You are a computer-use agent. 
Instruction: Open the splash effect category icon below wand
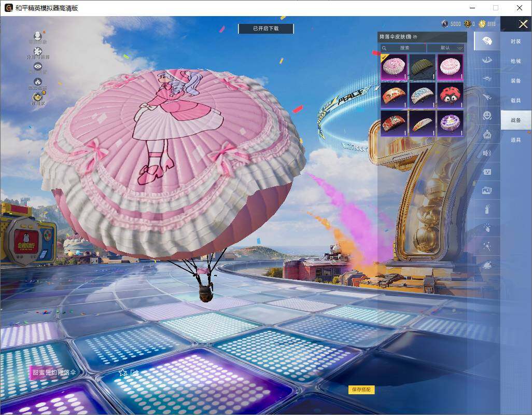487,265
